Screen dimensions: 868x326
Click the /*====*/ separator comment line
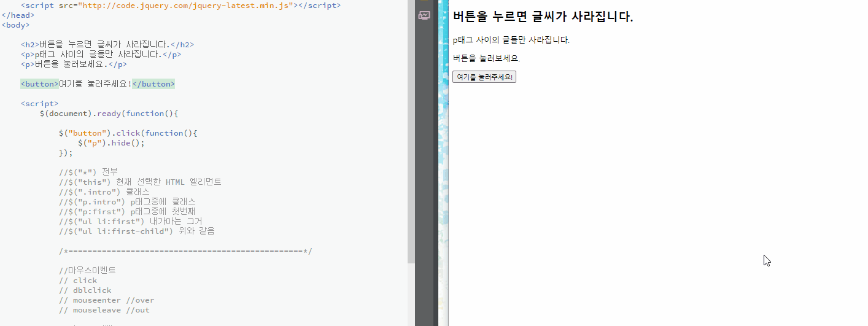(185, 250)
